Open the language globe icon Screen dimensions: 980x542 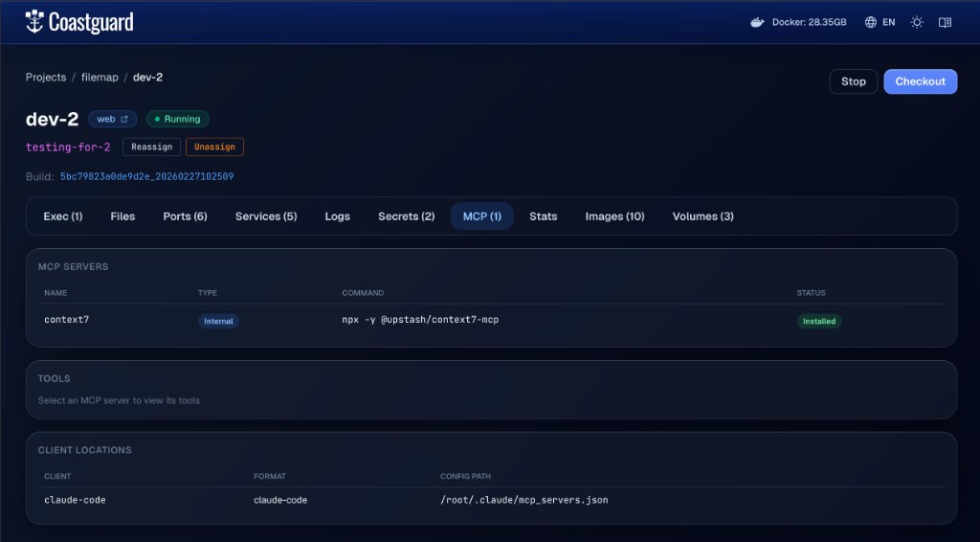click(x=871, y=23)
